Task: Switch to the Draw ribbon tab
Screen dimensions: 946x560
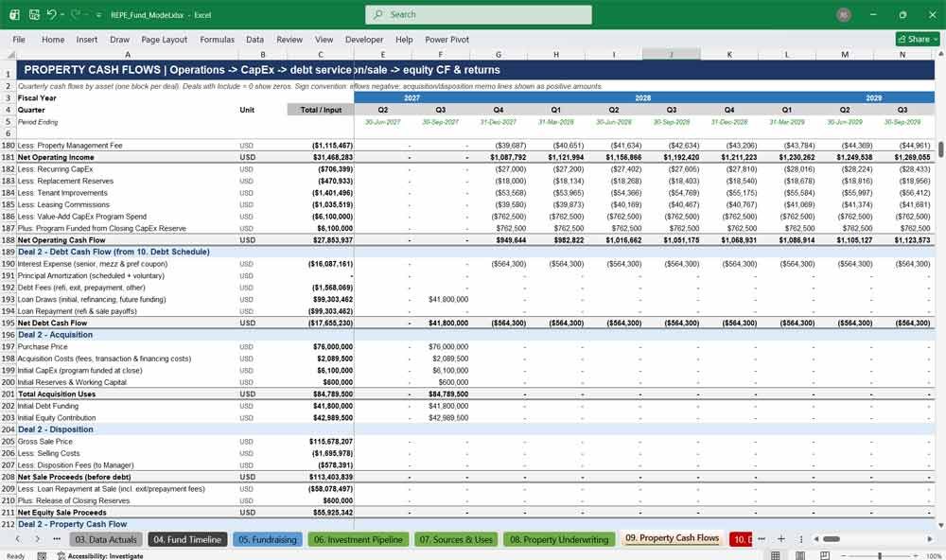Action: point(119,39)
